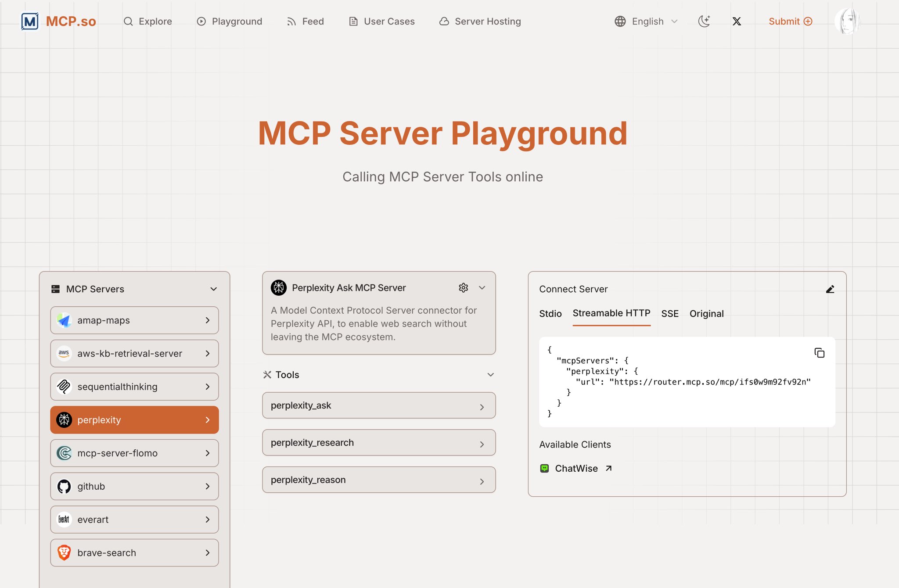The image size is (899, 588).
Task: Click the selected perplexity server row
Action: click(x=134, y=420)
